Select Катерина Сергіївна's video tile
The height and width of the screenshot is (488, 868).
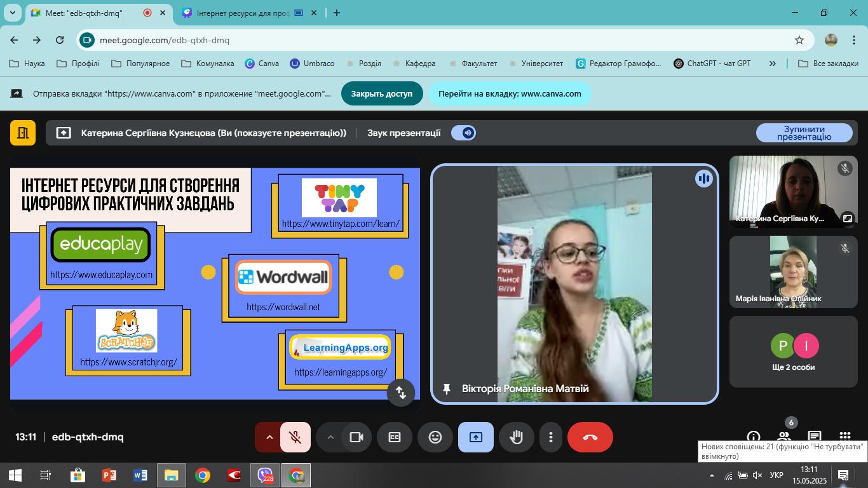pos(794,192)
